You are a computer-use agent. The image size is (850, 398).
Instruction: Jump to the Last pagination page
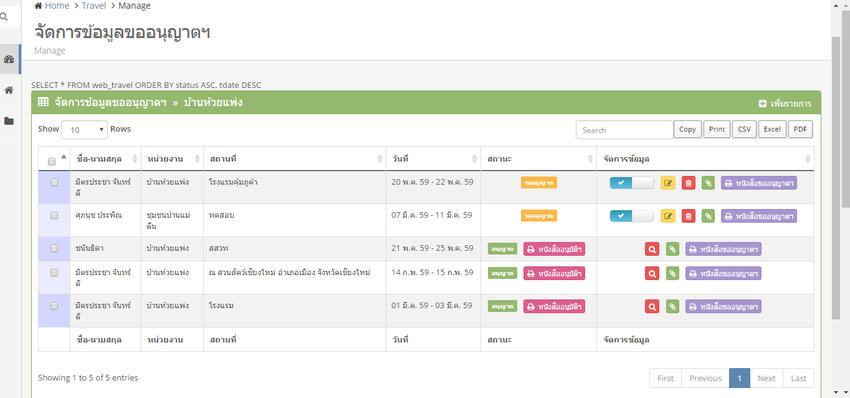click(799, 378)
